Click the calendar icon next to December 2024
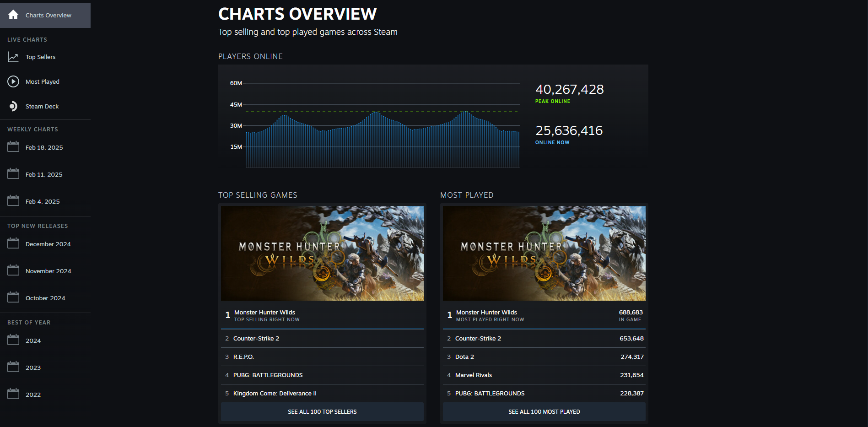The image size is (868, 427). 13,243
